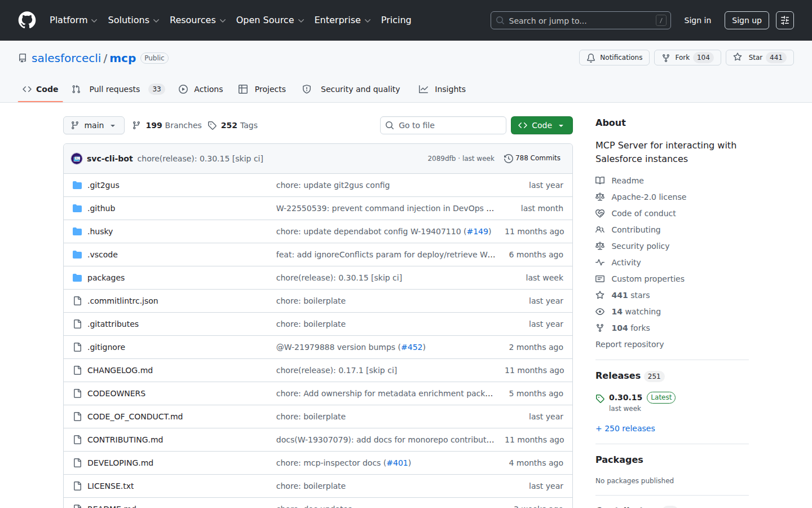
Task: Click the .commitlintrc.json file icon
Action: [77, 301]
